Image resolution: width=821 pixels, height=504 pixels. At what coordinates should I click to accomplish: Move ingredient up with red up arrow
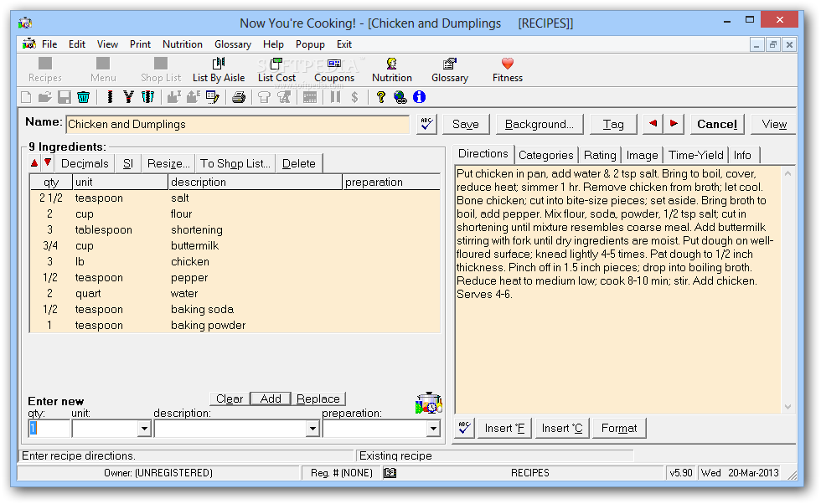[34, 162]
